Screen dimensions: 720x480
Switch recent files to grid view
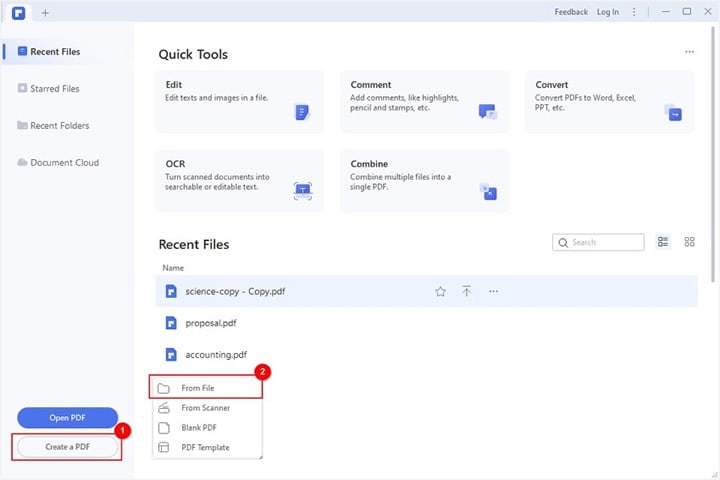[689, 242]
